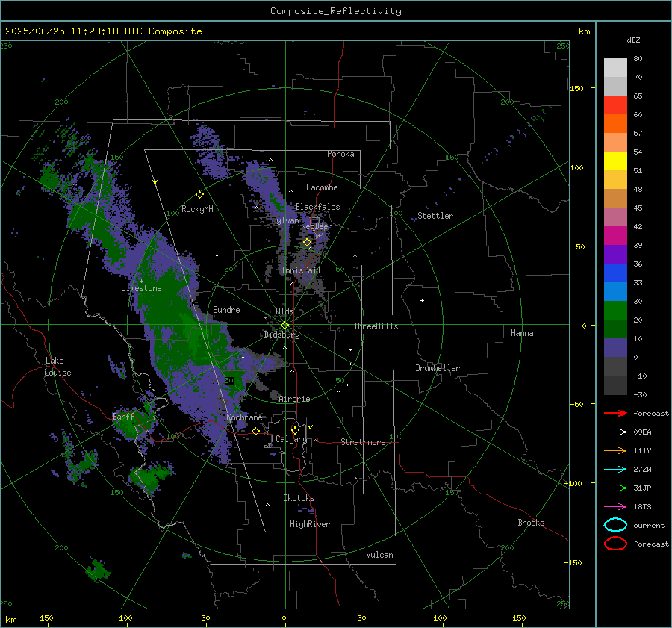The width and height of the screenshot is (672, 628).
Task: Click the Cochrane city label
Action: [x=244, y=417]
